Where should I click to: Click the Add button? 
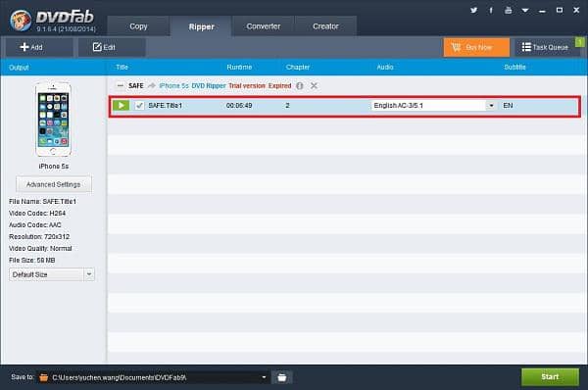(x=39, y=47)
